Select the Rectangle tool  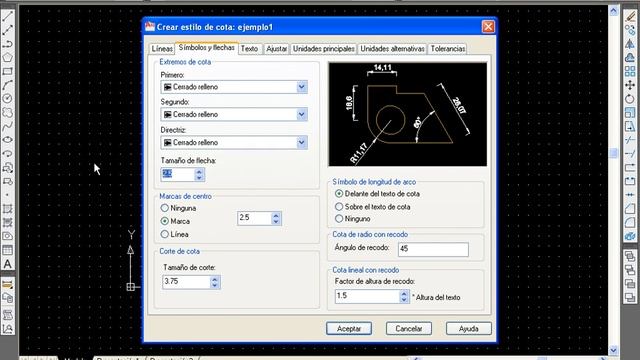pos(7,71)
